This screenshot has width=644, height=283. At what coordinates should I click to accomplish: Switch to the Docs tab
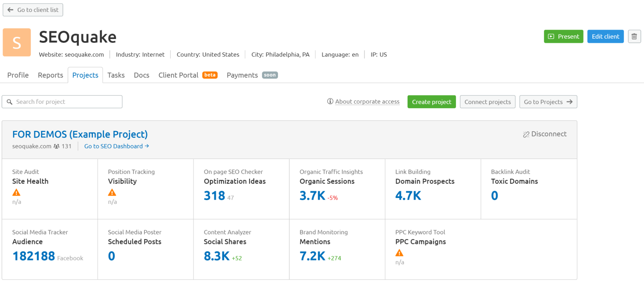click(x=141, y=75)
